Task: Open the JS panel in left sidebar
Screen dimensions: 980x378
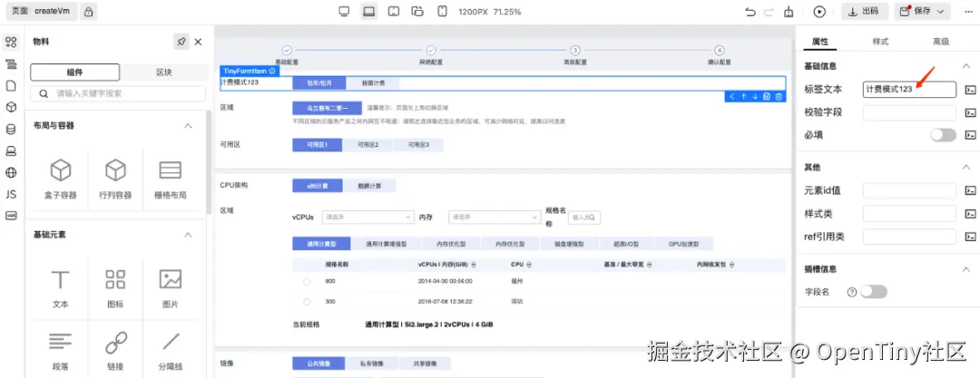Action: (11, 194)
